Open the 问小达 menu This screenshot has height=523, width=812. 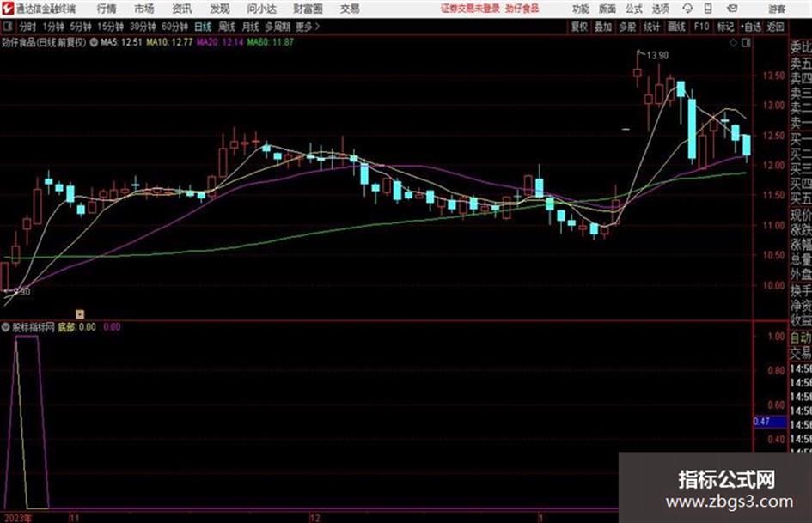tap(261, 9)
